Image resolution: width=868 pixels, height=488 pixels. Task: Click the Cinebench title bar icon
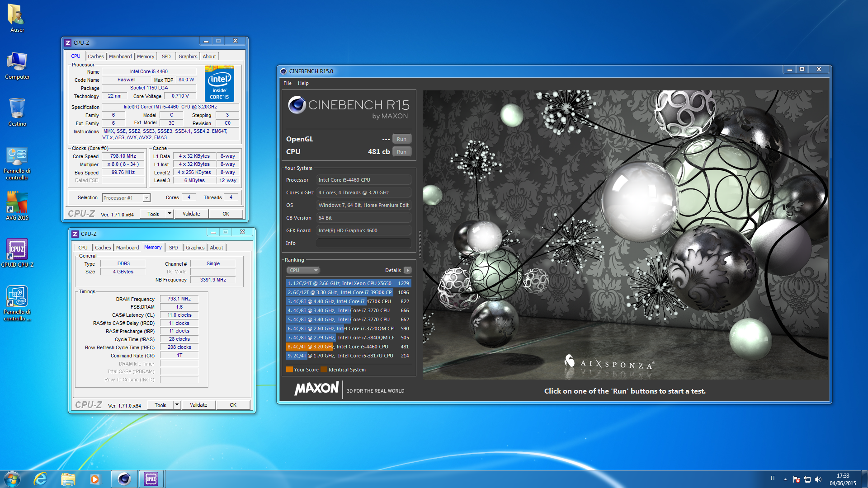point(283,71)
